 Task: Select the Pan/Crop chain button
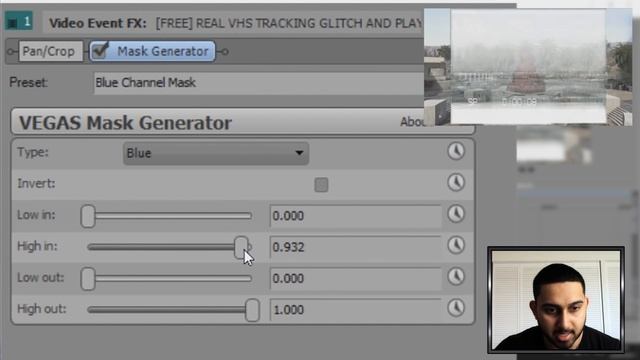tap(51, 51)
